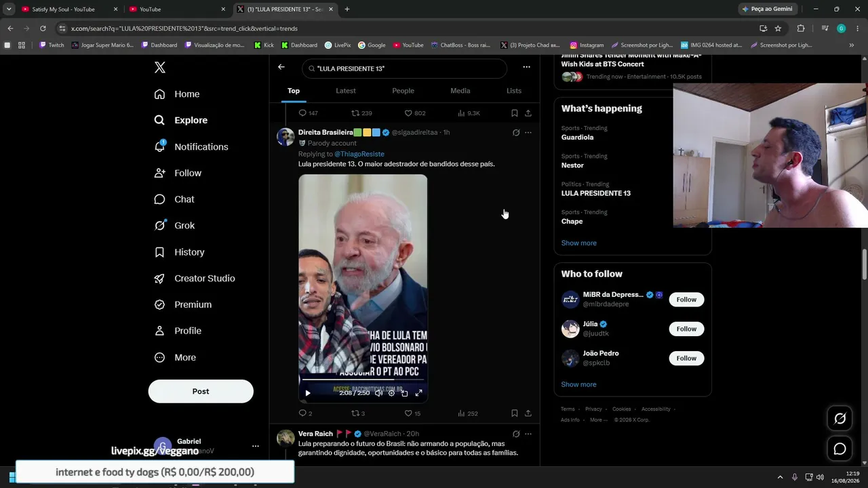Open the floating Grok button at bottom right
Screen dimensions: 868x488
(840, 419)
